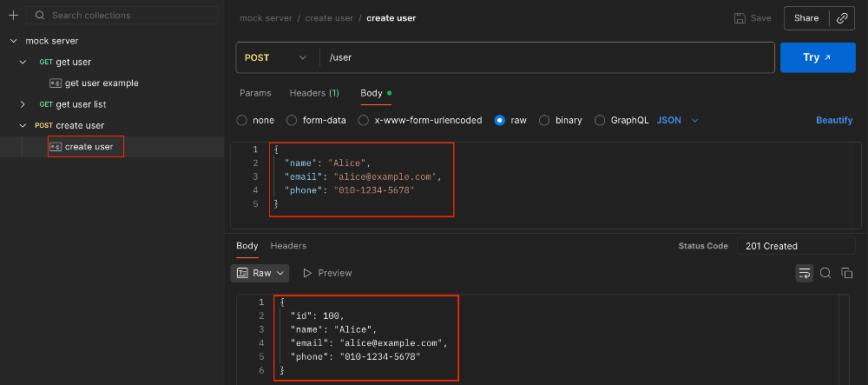Click mock server breadcrumb link
This screenshot has width=868, height=385.
266,18
